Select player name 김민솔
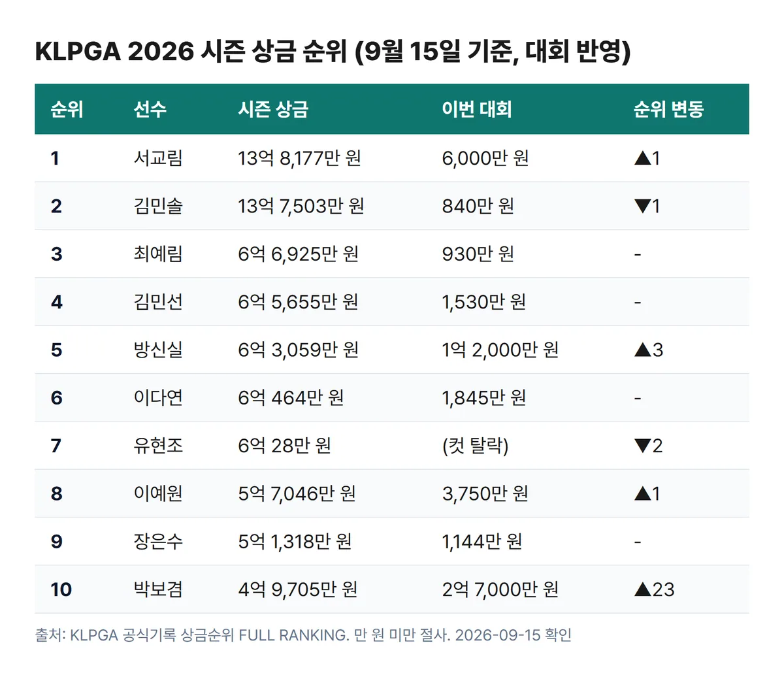The width and height of the screenshot is (784, 679). (x=158, y=206)
